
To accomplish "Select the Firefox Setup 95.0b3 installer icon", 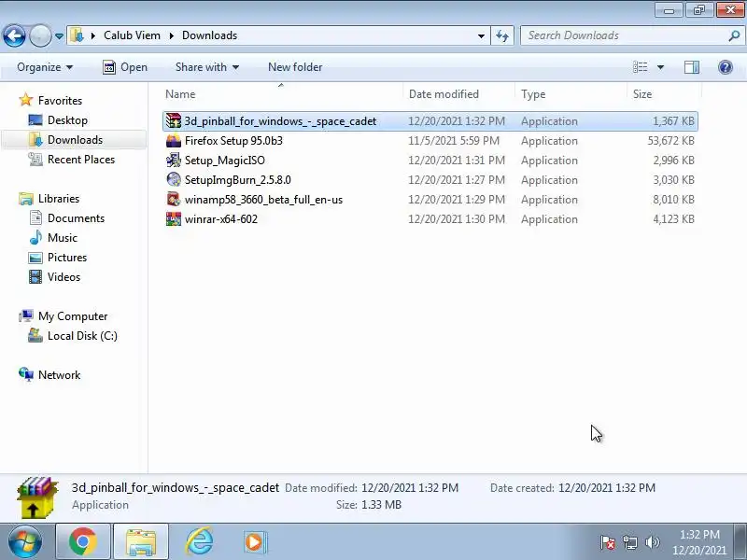I will pyautogui.click(x=174, y=141).
